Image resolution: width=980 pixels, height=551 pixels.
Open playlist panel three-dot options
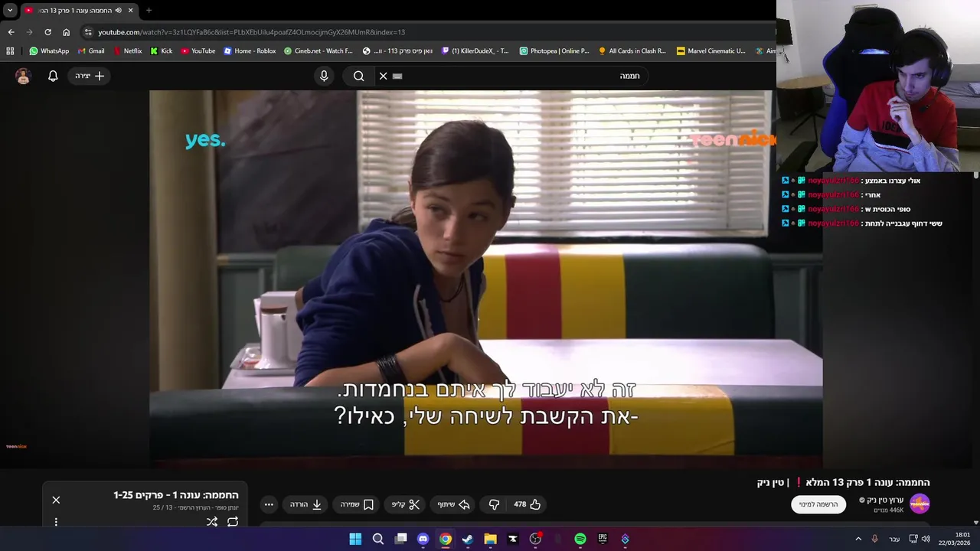[x=56, y=522]
